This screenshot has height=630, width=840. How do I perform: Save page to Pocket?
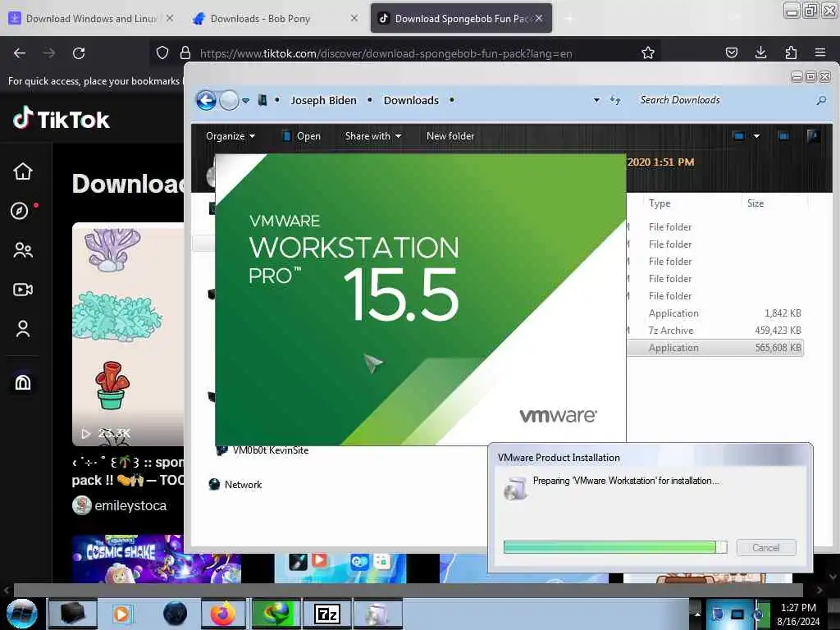tap(731, 53)
